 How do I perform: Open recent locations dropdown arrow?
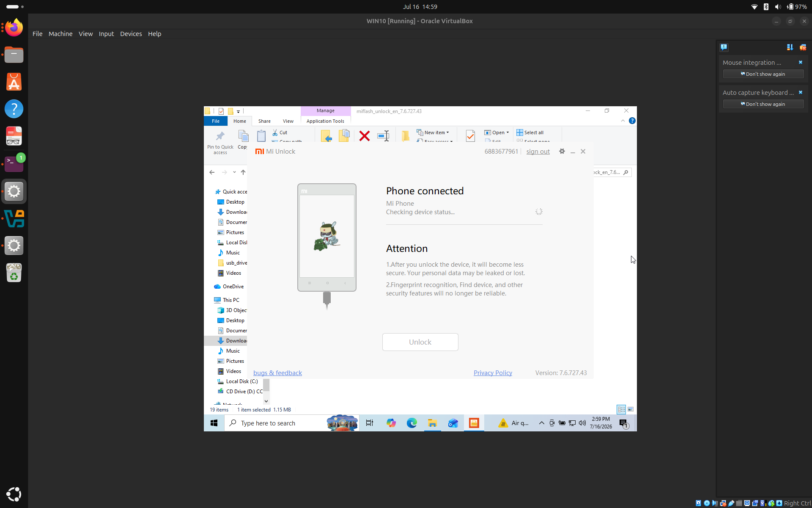[x=234, y=172]
